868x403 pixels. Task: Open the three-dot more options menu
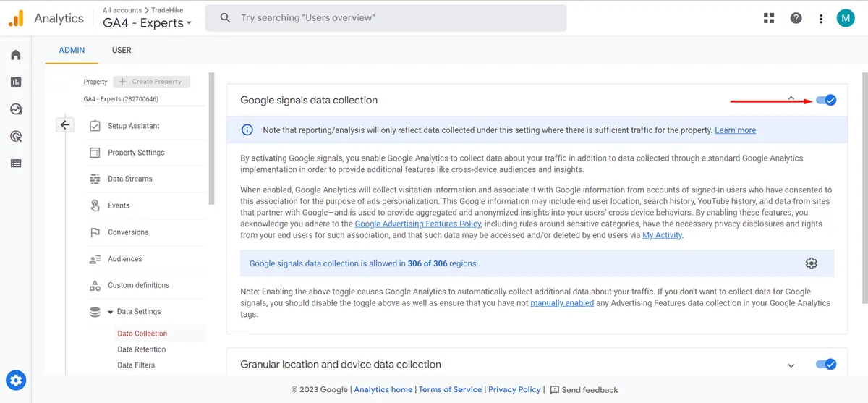820,18
